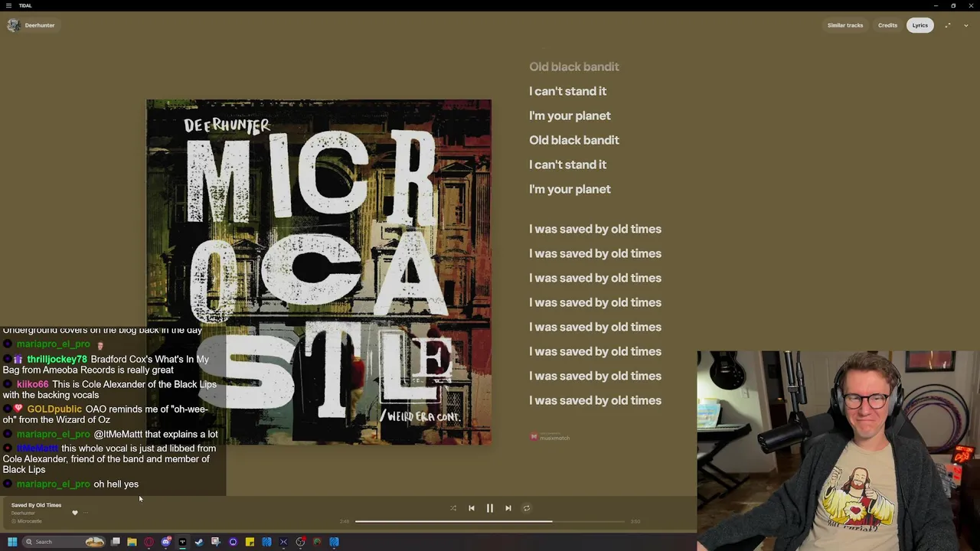
Task: Restore down the TIDAL window
Action: click(953, 5)
